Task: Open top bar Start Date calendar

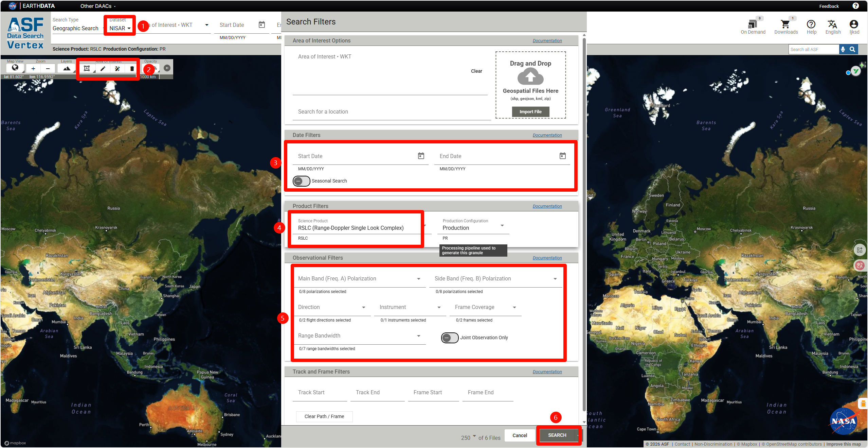Action: coord(262,24)
